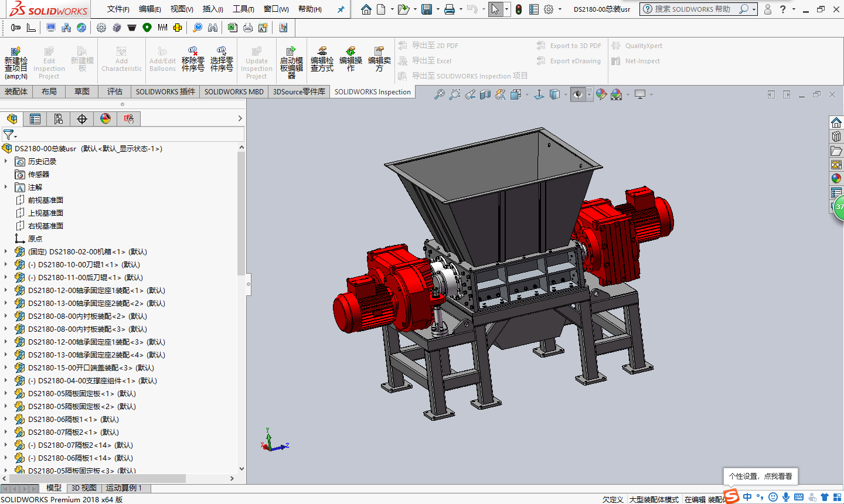Expand the 历史记录 tree node
The height and width of the screenshot is (504, 844).
(6, 161)
